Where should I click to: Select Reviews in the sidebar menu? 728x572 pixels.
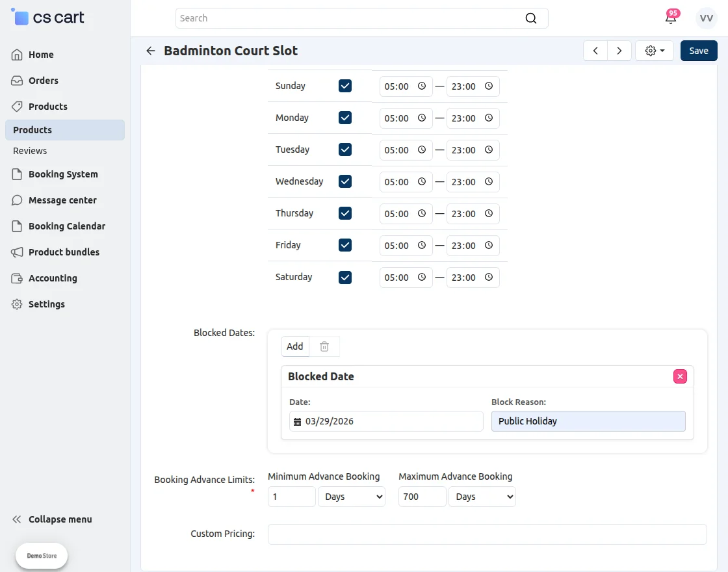tap(30, 151)
